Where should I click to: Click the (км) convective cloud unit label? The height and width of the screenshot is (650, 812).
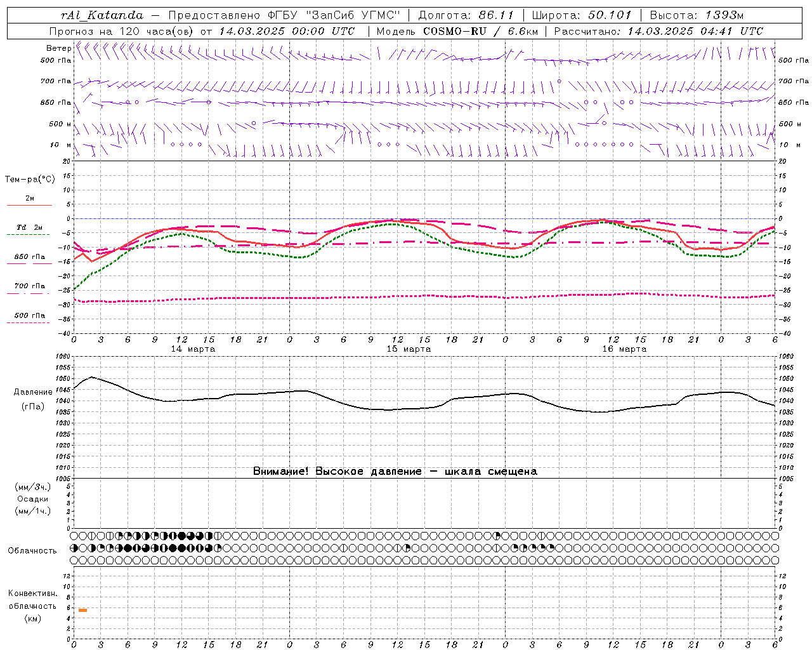[x=32, y=618]
